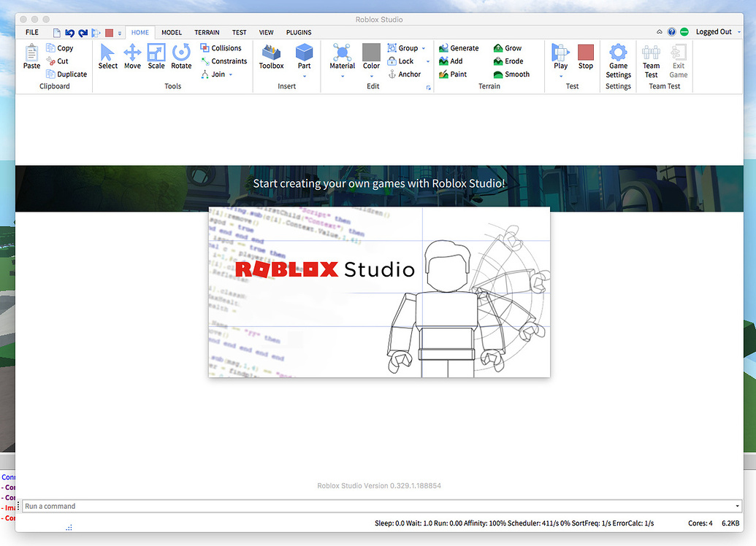Toggle Anchor on the selection

click(404, 74)
